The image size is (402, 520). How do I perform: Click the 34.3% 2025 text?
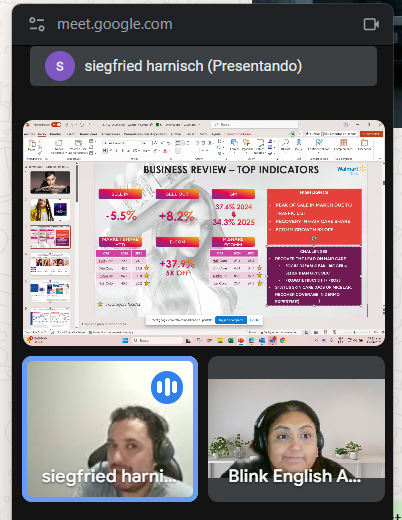click(x=234, y=222)
